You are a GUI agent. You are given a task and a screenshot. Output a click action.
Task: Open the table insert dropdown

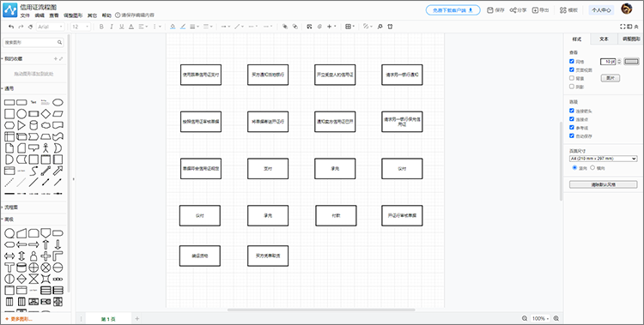[x=350, y=27]
